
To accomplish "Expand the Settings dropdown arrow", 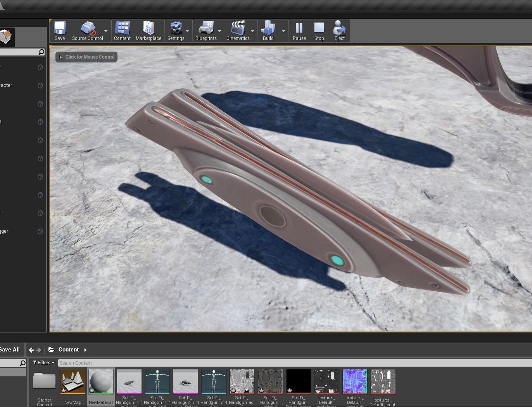I will pyautogui.click(x=187, y=31).
